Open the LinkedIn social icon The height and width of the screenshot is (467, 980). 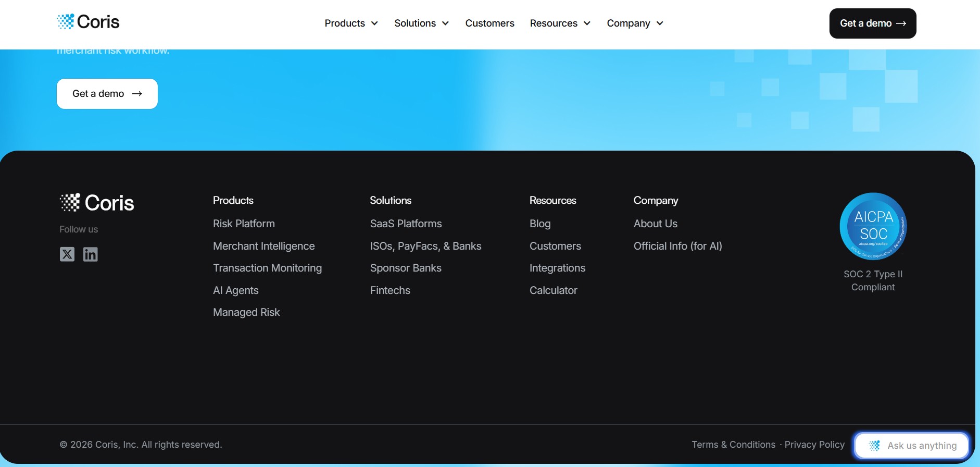click(91, 254)
